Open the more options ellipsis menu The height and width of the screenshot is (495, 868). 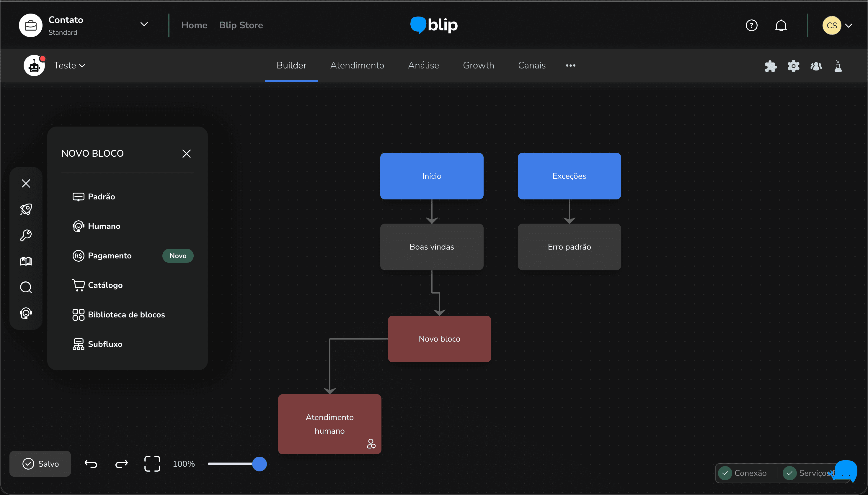coord(571,65)
